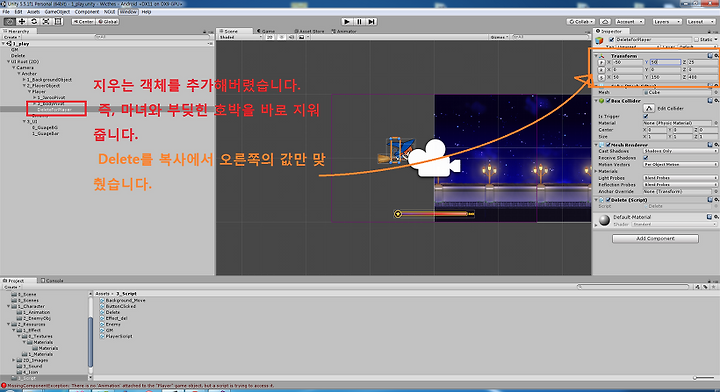Open the cloud services panel
The height and width of the screenshot is (392, 720).
(x=605, y=22)
